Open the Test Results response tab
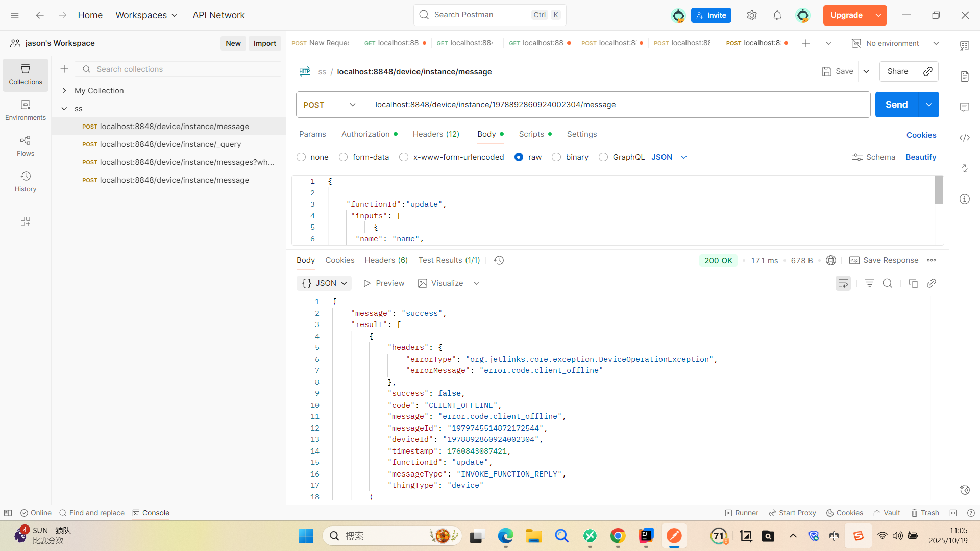980x551 pixels. (449, 260)
